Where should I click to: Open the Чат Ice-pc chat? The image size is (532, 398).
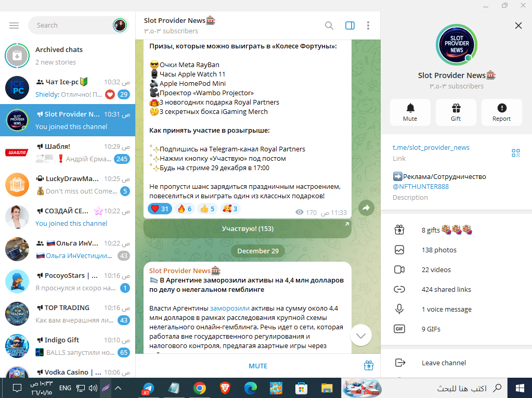pyautogui.click(x=68, y=88)
